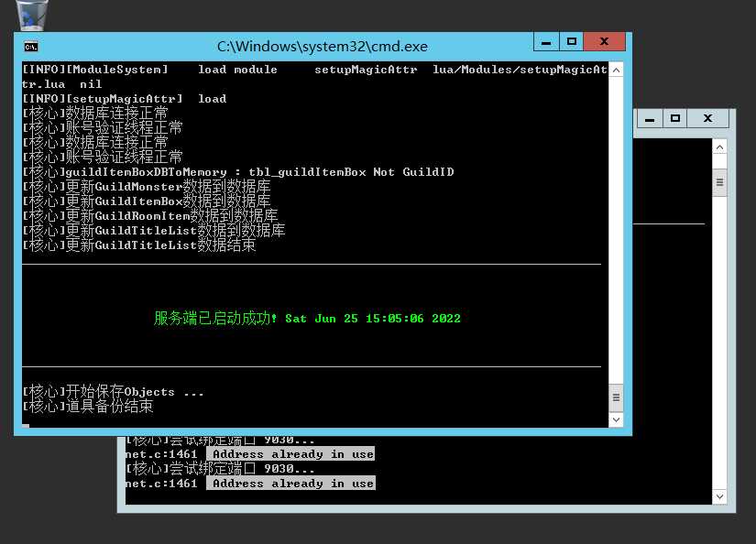Click the green server started timestamp line
The height and width of the screenshot is (544, 756).
pos(307,318)
